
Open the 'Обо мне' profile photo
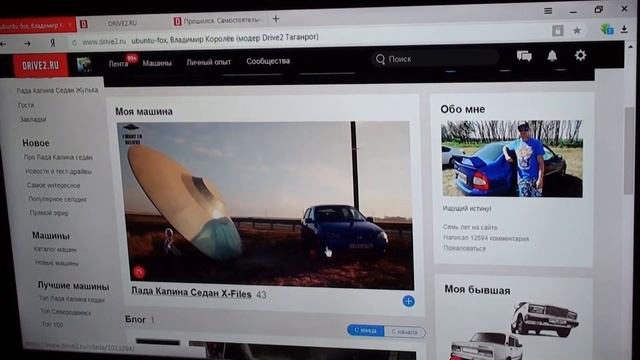(x=512, y=158)
